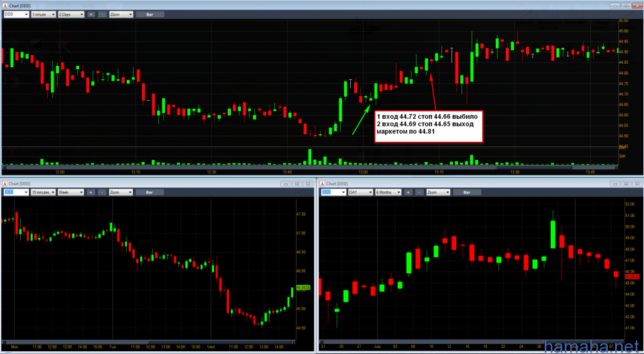Viewport: 644px width, 354px height.
Task: Zoom in with + in 1 minute chart
Action: 91,14
